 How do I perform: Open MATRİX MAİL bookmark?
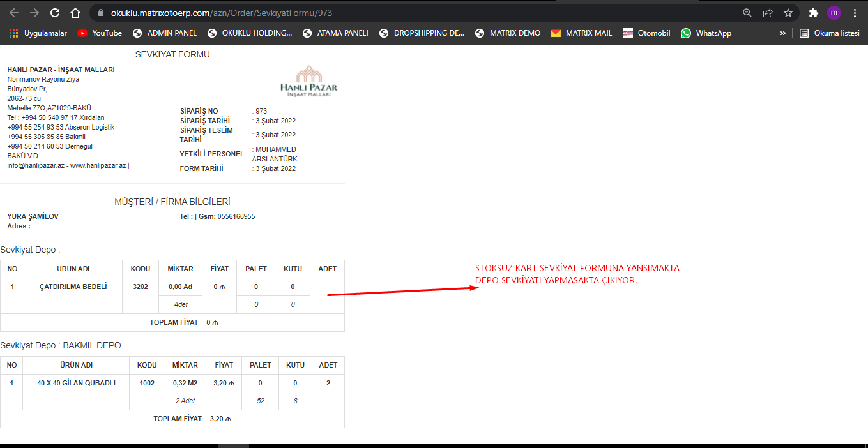coord(581,33)
